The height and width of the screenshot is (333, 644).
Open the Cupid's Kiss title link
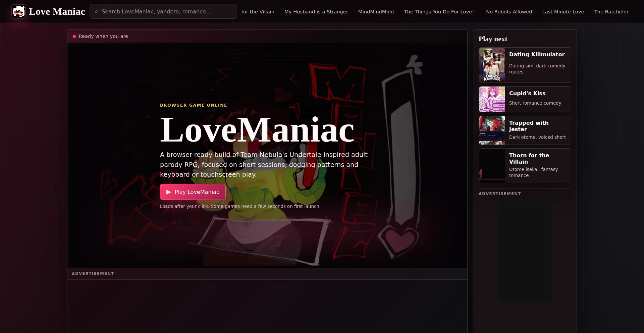pos(527,93)
